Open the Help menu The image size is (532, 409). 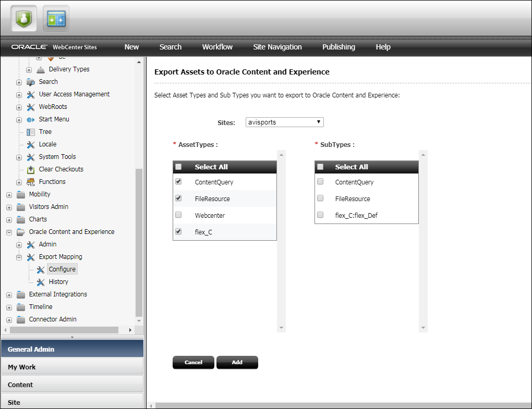(x=383, y=47)
